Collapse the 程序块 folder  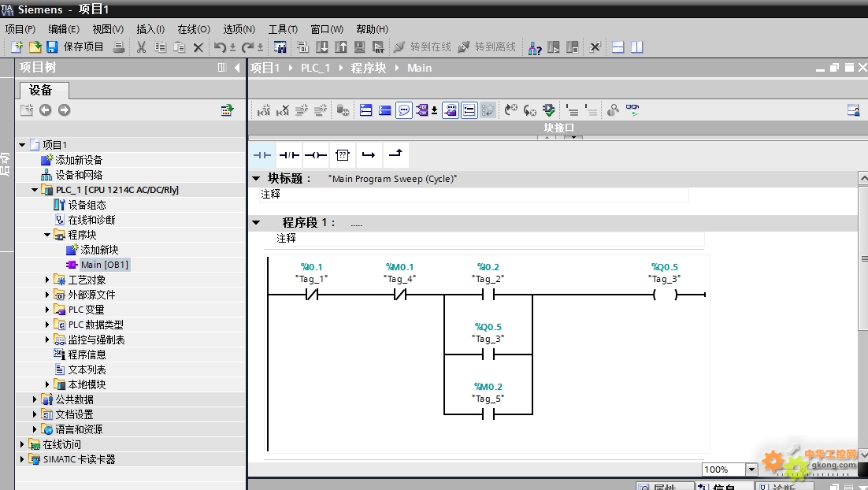pos(47,235)
